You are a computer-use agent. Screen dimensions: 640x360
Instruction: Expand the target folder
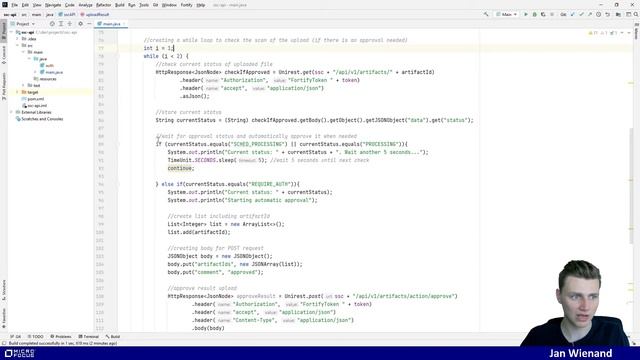(x=18, y=92)
